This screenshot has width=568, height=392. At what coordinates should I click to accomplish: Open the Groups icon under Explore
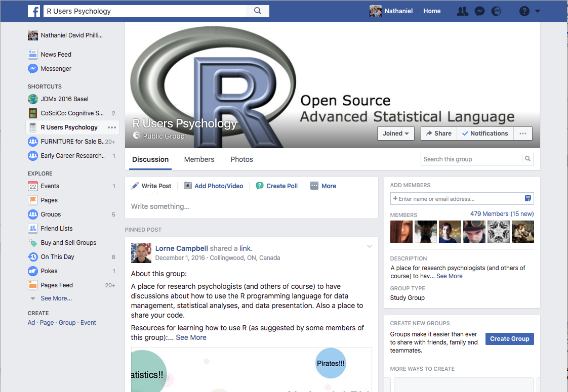[x=33, y=214]
